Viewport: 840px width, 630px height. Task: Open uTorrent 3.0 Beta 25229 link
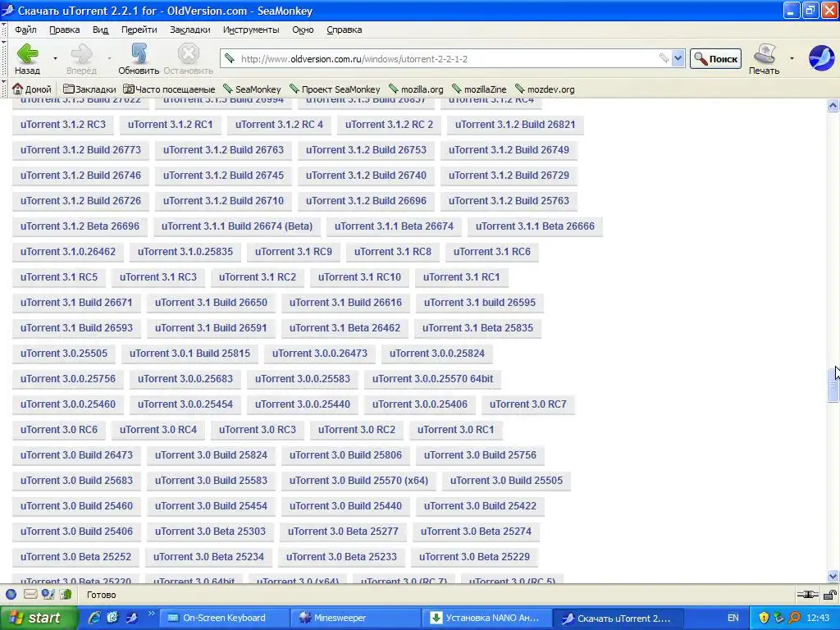coord(475,557)
